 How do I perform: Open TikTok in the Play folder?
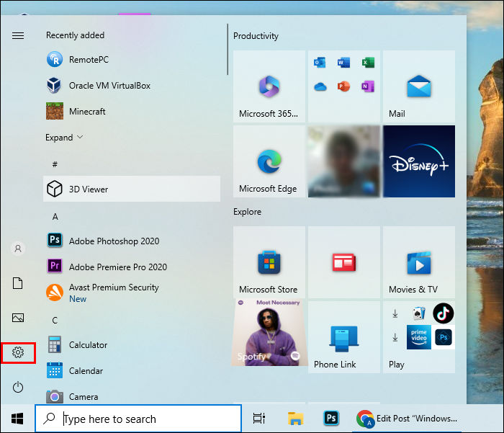[x=444, y=313]
